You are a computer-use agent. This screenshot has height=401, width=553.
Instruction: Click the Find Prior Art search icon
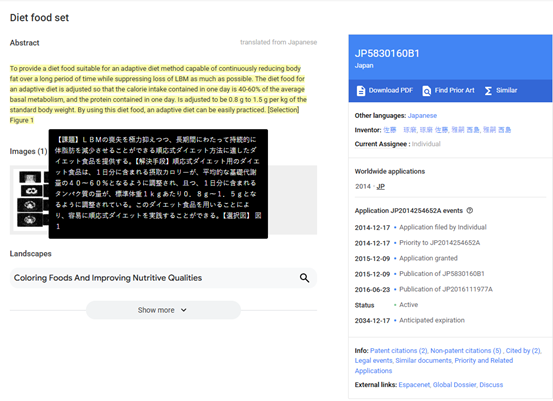426,91
